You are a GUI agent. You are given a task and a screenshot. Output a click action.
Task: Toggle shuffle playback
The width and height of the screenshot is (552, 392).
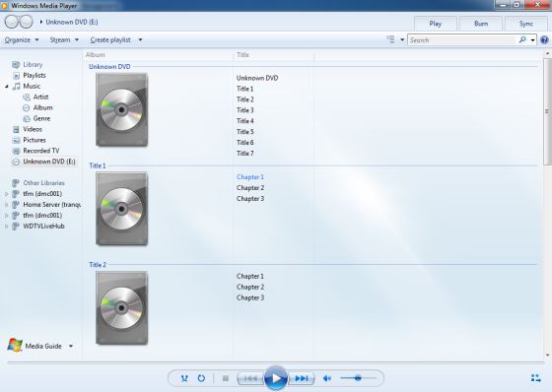[184, 378]
